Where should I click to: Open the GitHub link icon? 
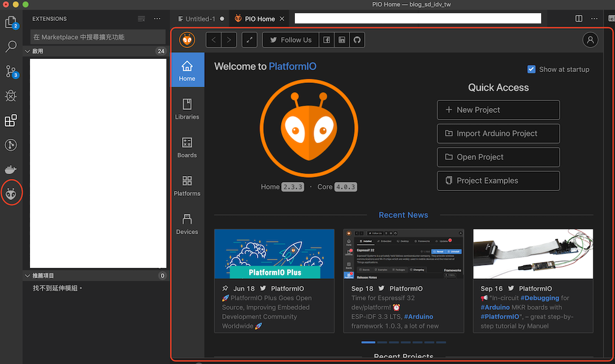click(357, 40)
